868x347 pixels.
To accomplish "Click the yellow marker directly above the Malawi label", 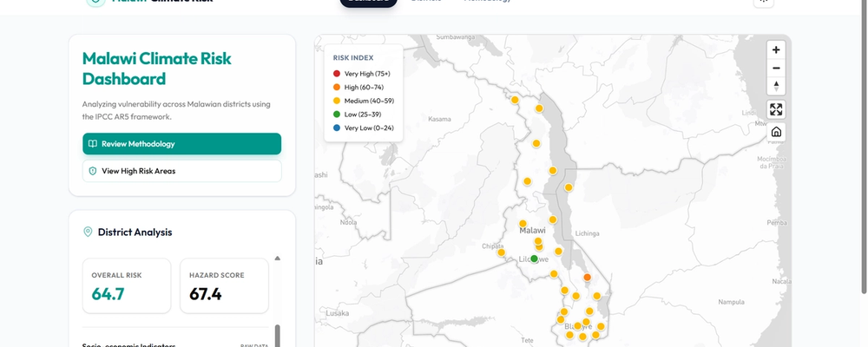I will 523,224.
